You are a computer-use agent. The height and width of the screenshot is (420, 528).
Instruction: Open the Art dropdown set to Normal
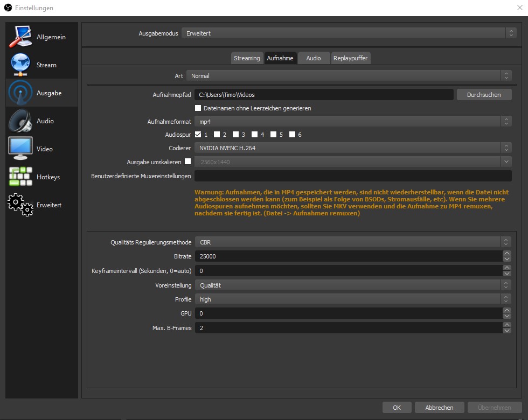(x=349, y=76)
